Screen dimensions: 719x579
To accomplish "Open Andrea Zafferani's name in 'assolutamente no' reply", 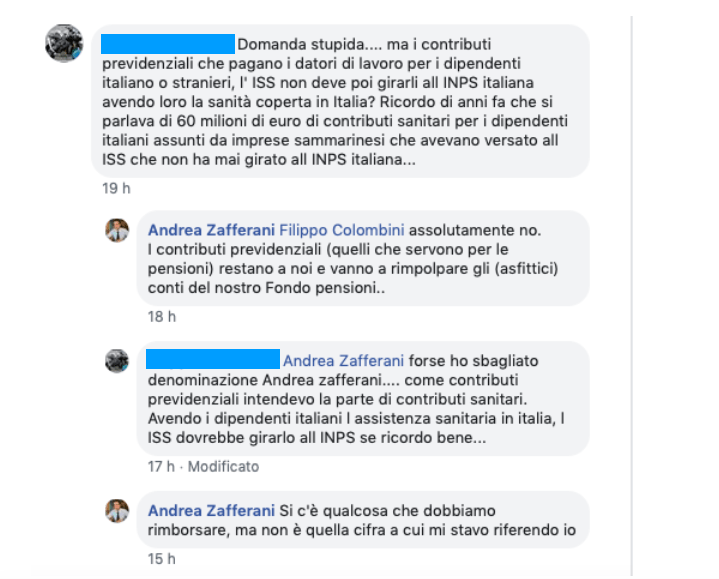I will point(211,230).
